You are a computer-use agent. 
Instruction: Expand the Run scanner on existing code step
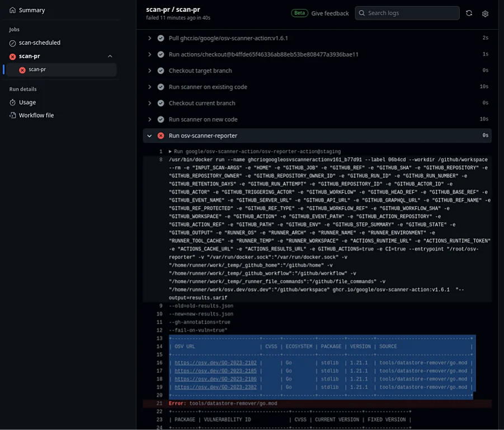[149, 87]
